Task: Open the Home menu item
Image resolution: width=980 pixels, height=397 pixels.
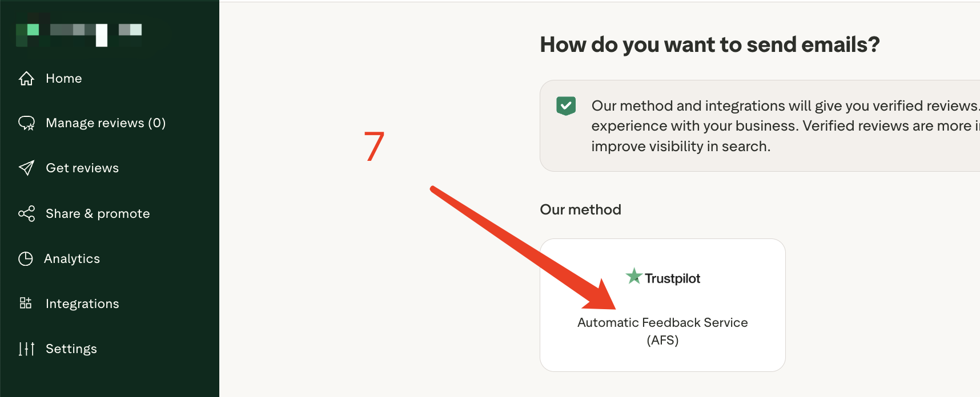Action: [x=64, y=78]
